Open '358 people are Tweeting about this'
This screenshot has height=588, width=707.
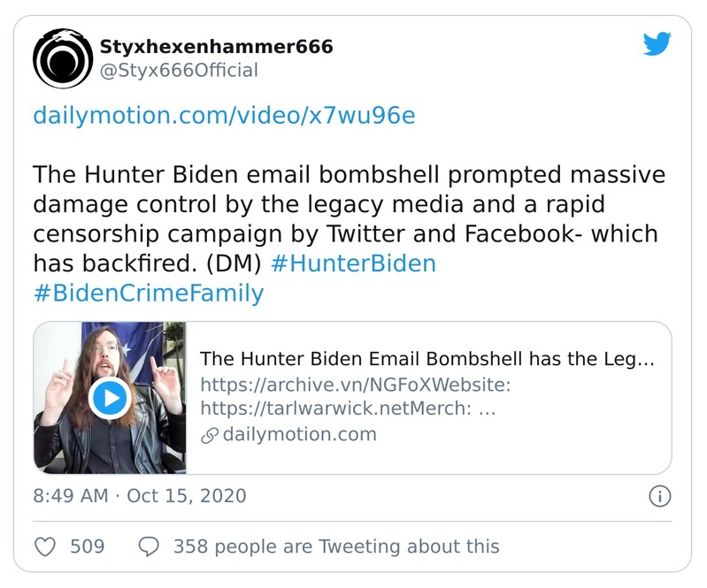point(336,546)
